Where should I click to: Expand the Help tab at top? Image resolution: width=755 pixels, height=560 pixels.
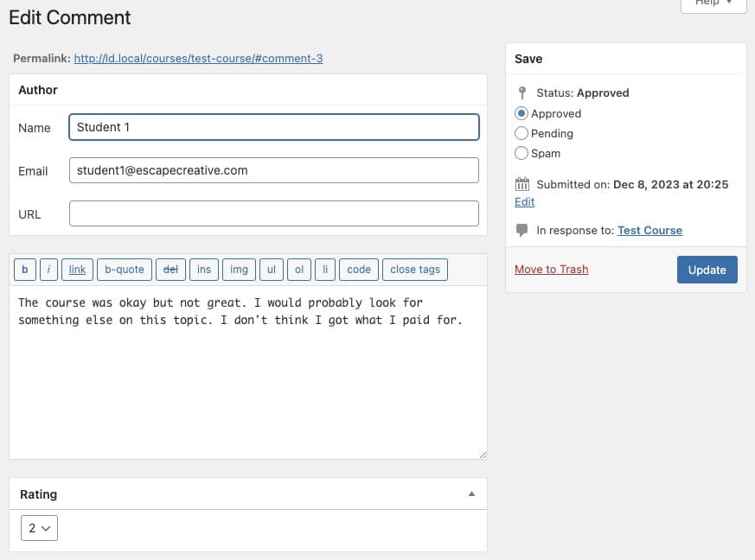(713, 3)
